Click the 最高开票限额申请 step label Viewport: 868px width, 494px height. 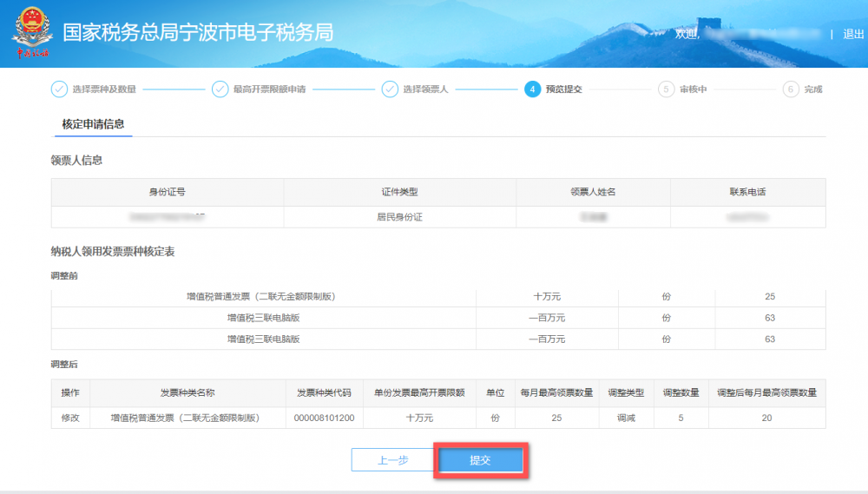tap(269, 89)
